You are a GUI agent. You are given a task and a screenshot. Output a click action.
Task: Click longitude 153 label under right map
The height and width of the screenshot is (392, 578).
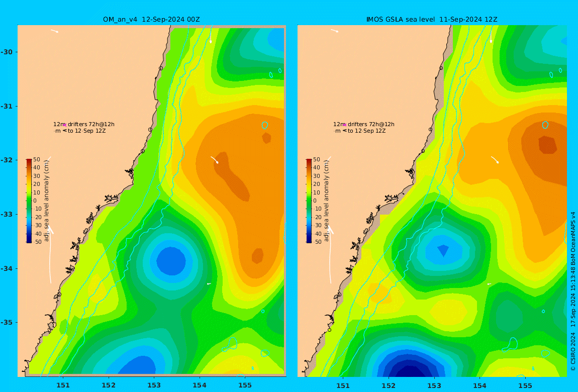point(434,385)
